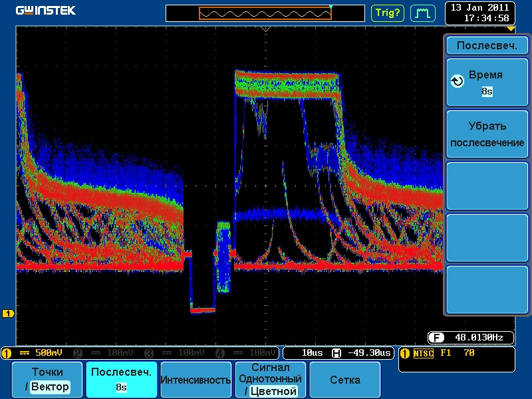Click the rotary knob icon beside Время
Image resolution: width=532 pixels, height=399 pixels.
point(457,81)
